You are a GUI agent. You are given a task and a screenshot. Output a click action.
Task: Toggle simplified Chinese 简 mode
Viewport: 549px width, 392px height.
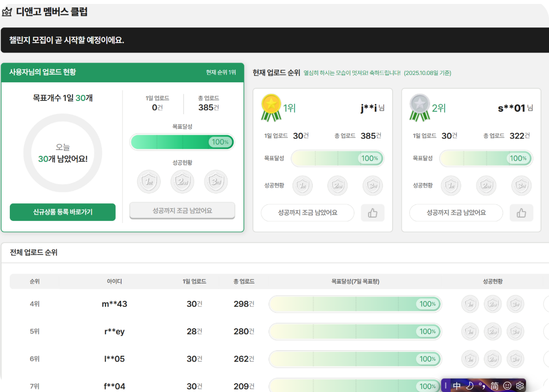coord(495,386)
